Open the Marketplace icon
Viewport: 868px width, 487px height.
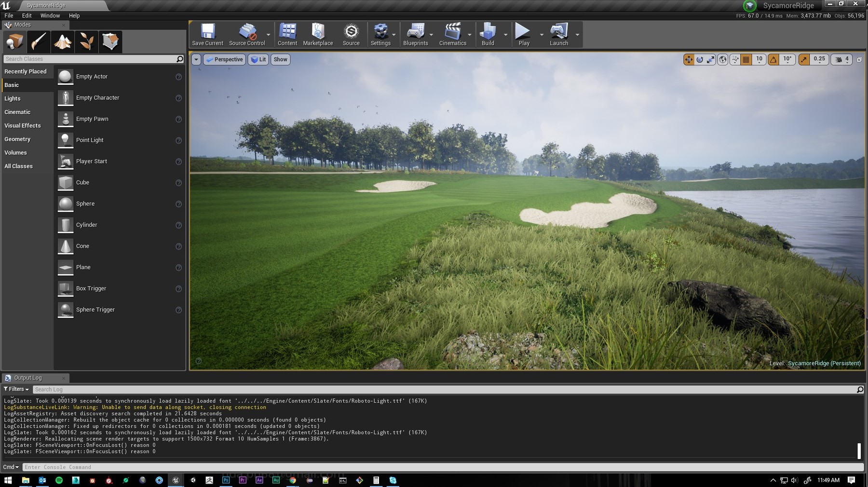pyautogui.click(x=318, y=35)
